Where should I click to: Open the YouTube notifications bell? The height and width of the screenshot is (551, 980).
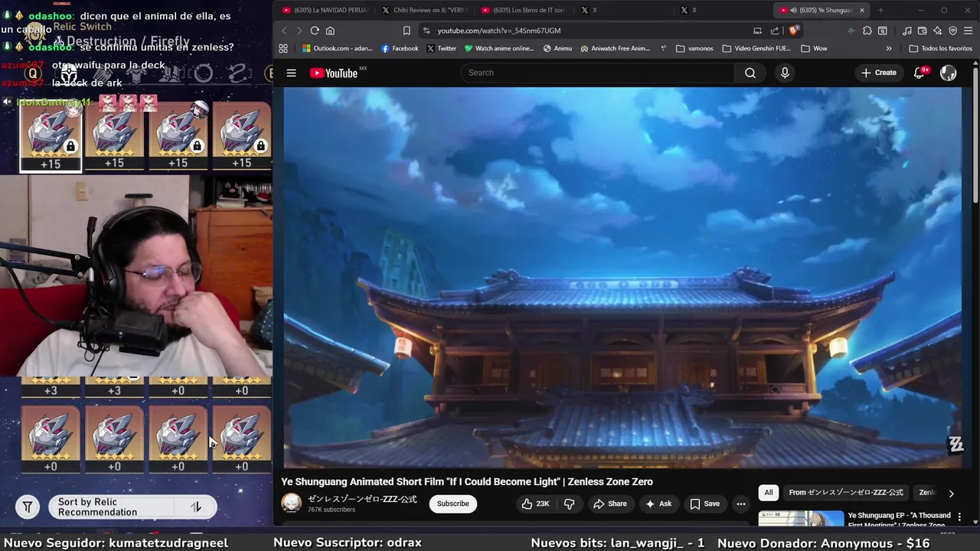pyautogui.click(x=919, y=73)
